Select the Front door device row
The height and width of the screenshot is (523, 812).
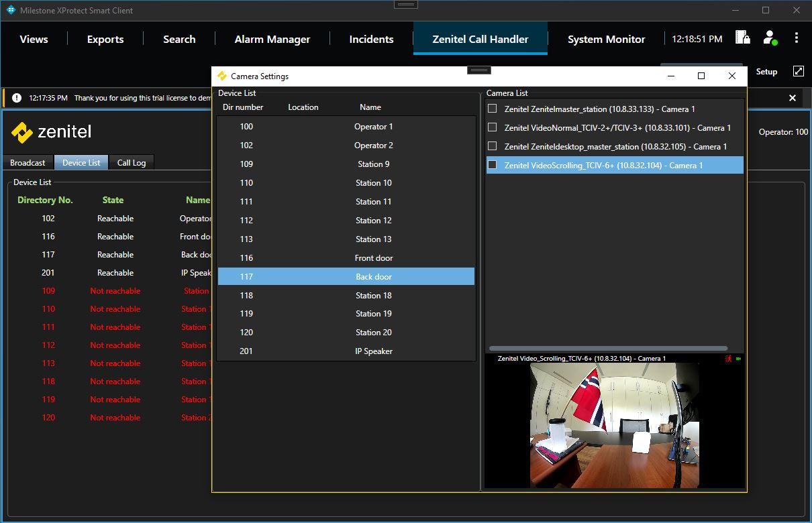(x=346, y=257)
